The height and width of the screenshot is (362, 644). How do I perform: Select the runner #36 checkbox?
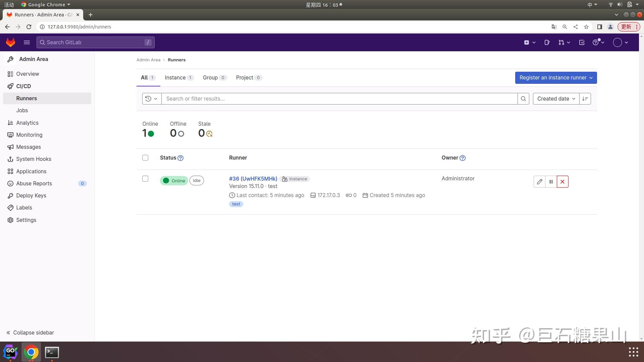(145, 179)
